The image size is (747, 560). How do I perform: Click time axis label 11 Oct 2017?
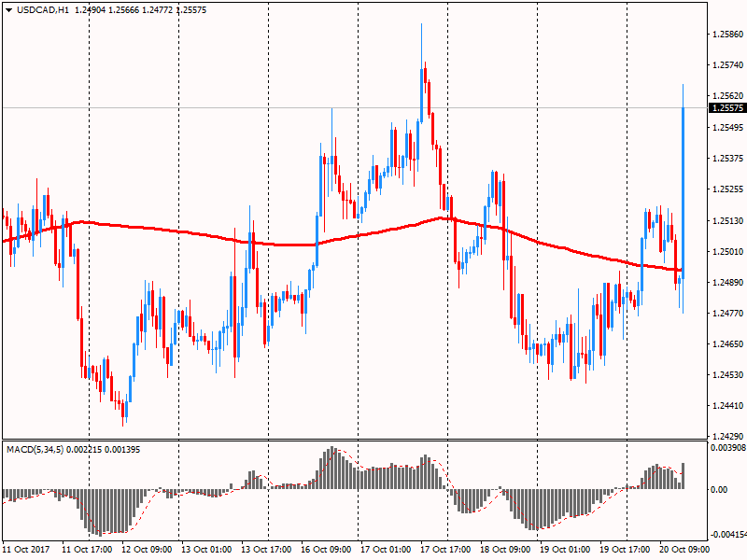tap(26, 550)
